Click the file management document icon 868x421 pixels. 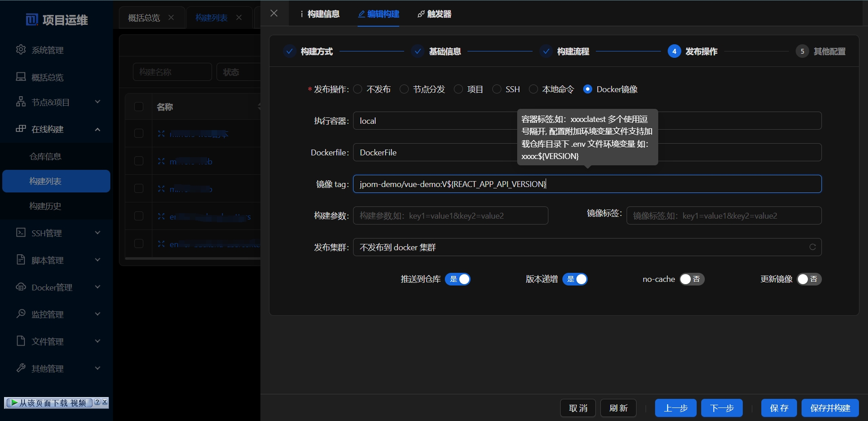[21, 341]
